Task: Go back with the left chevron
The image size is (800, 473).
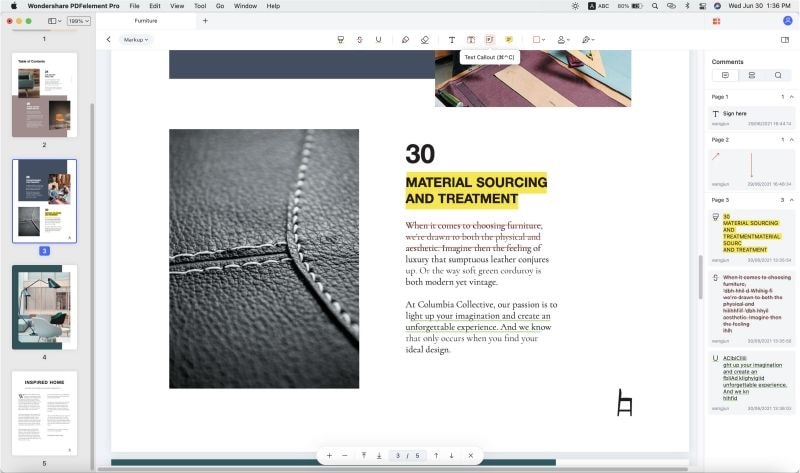Action: coord(108,39)
